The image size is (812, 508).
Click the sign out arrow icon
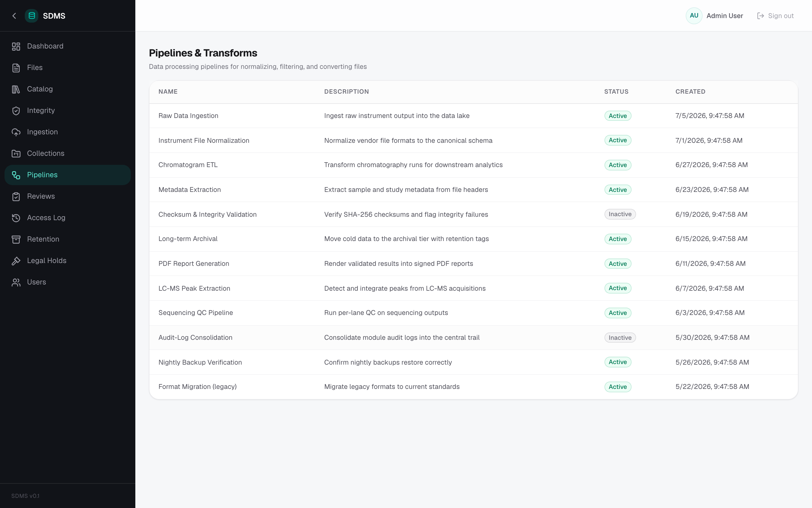coord(760,16)
